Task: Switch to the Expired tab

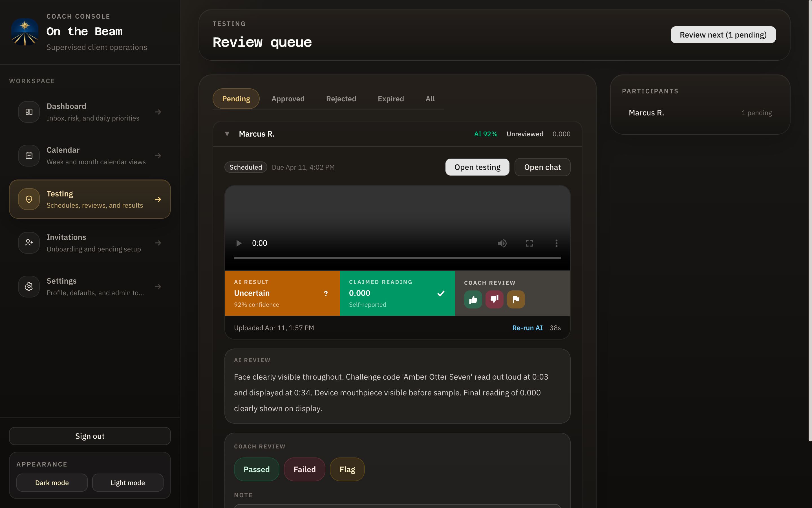Action: pos(390,98)
